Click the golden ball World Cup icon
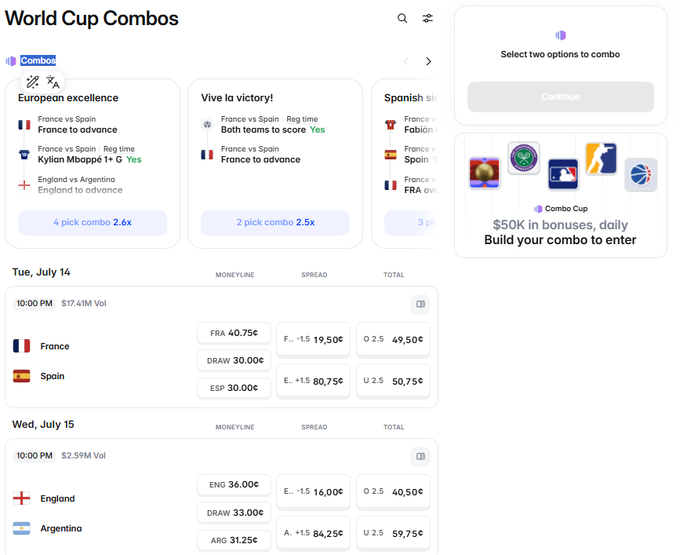680x555 pixels. [x=484, y=173]
